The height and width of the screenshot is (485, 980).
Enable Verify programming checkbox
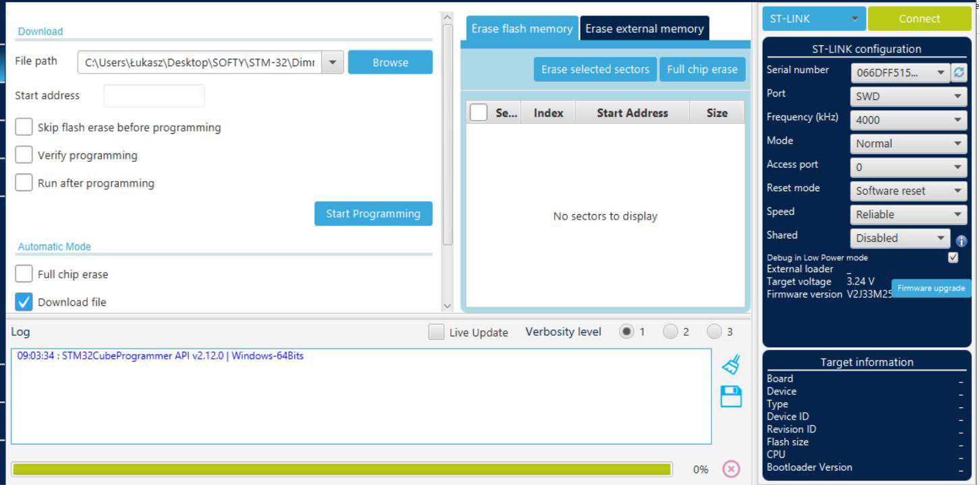pyautogui.click(x=24, y=155)
